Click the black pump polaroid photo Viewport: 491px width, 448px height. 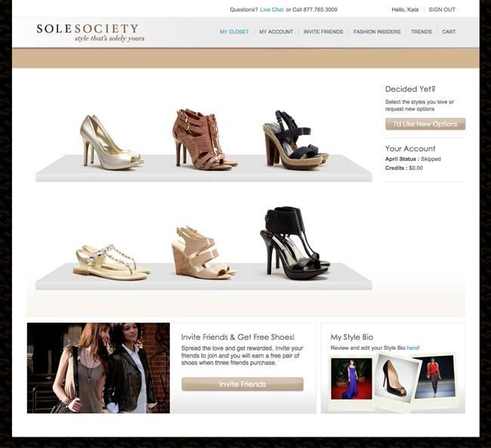coord(397,380)
